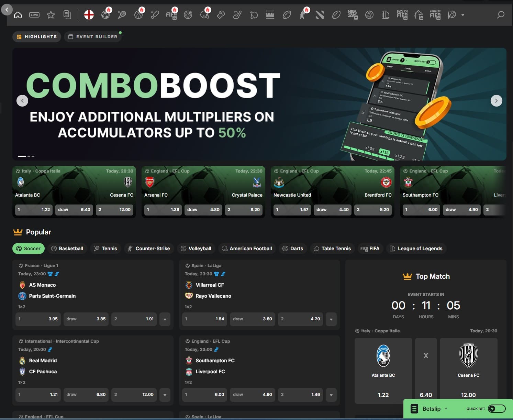Switch to the Event Builder tab
The height and width of the screenshot is (420, 513).
tap(92, 36)
